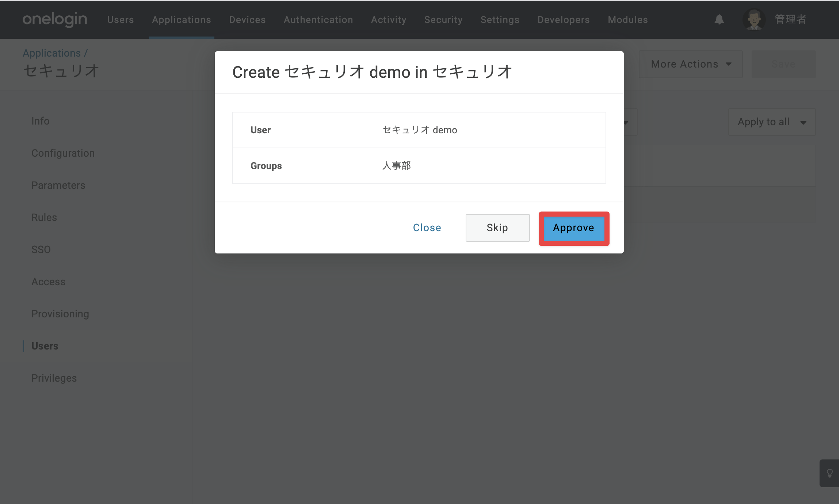Click the notification bell icon

click(x=719, y=19)
